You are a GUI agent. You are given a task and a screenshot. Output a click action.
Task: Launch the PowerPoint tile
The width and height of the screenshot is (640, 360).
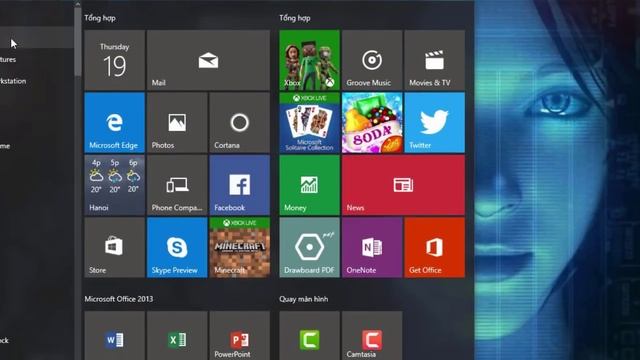[240, 336]
